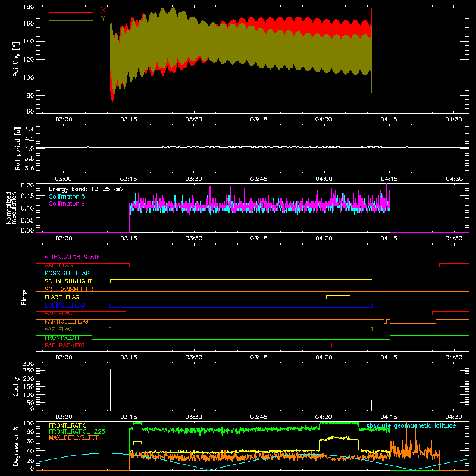Select the FRONTS_OFF label
476x476 pixels.
(x=62, y=337)
